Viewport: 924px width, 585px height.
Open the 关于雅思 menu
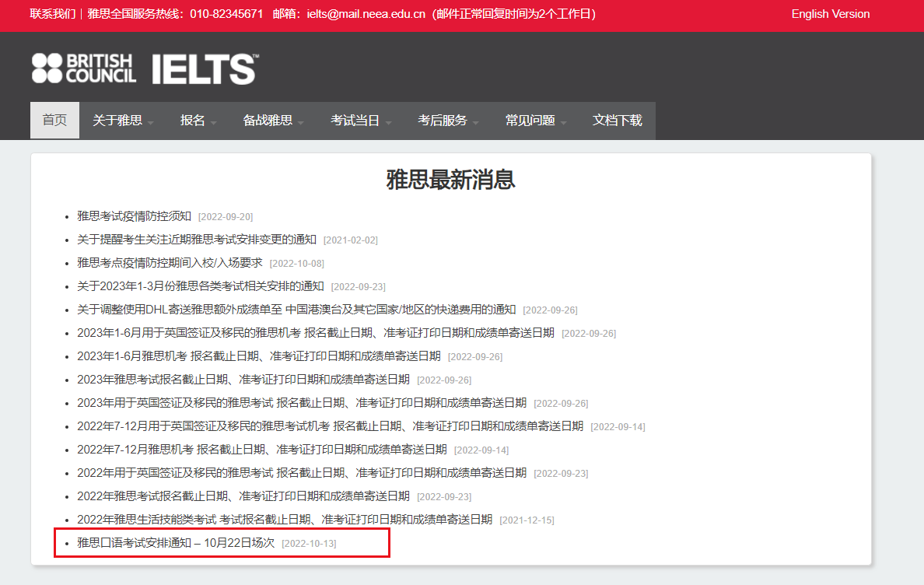point(117,120)
